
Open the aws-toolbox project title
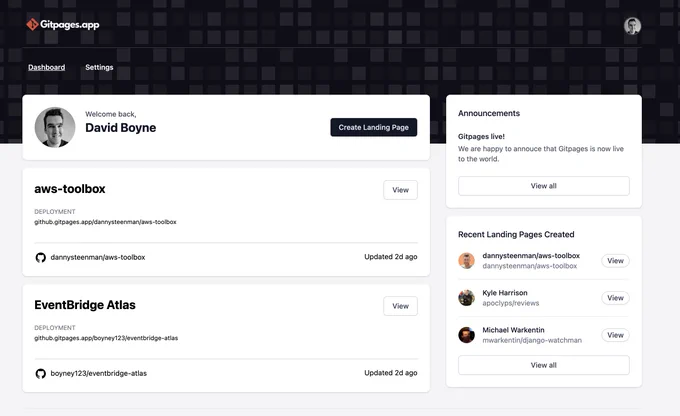(70, 189)
